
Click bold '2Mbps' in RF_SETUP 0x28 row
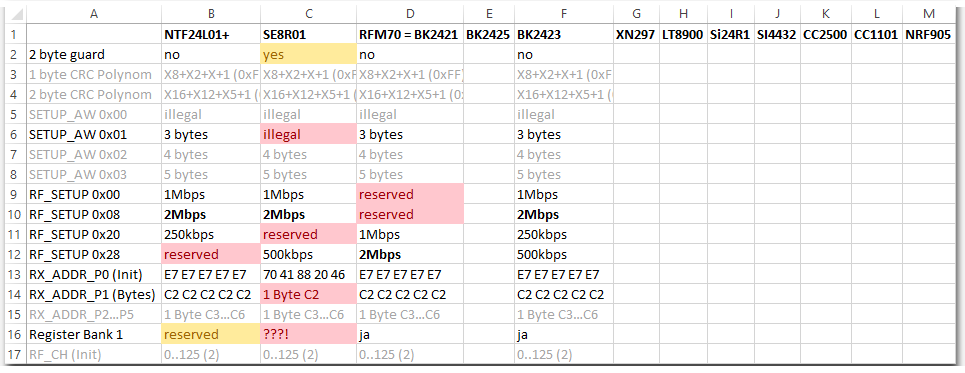coord(410,254)
